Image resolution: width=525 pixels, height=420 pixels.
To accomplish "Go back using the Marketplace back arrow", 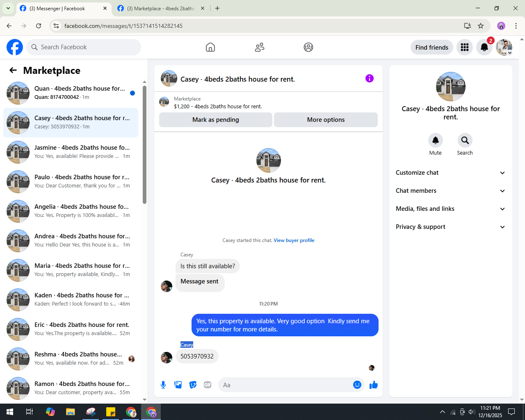I will 13,70.
